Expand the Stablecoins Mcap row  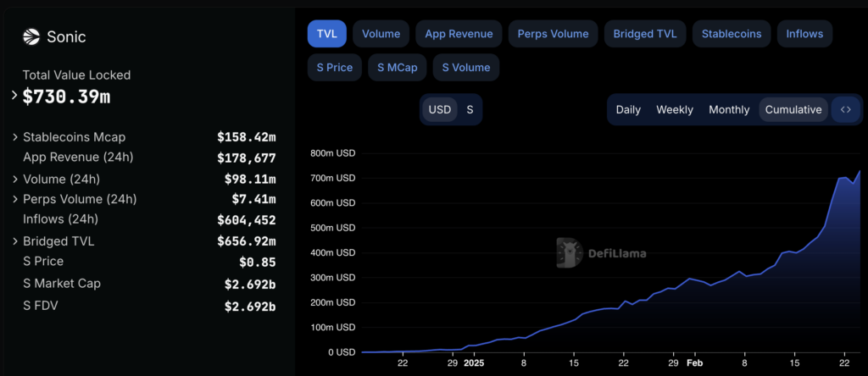click(x=15, y=137)
